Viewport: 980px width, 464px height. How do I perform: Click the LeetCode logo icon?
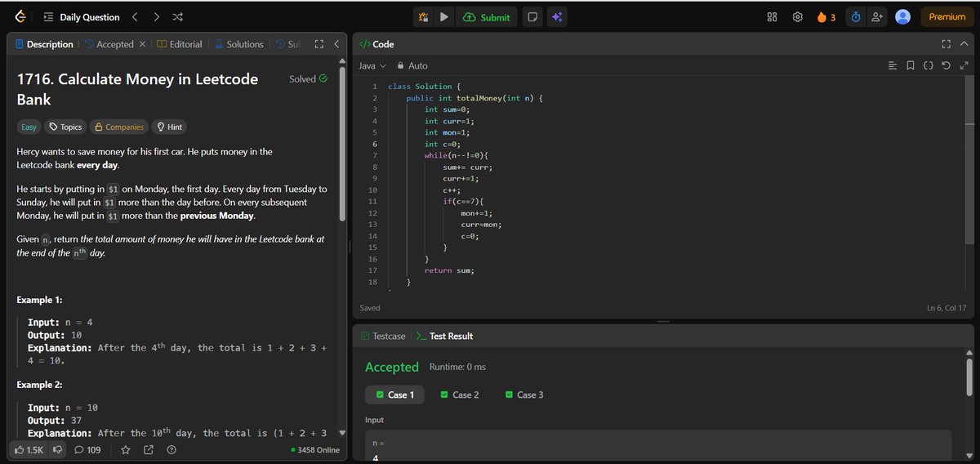point(20,17)
